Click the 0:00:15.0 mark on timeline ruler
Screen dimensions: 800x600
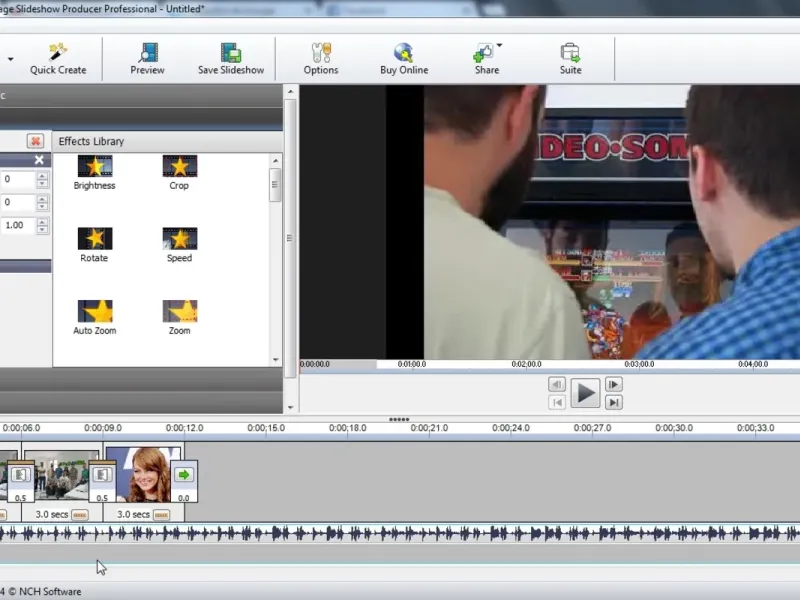point(267,428)
